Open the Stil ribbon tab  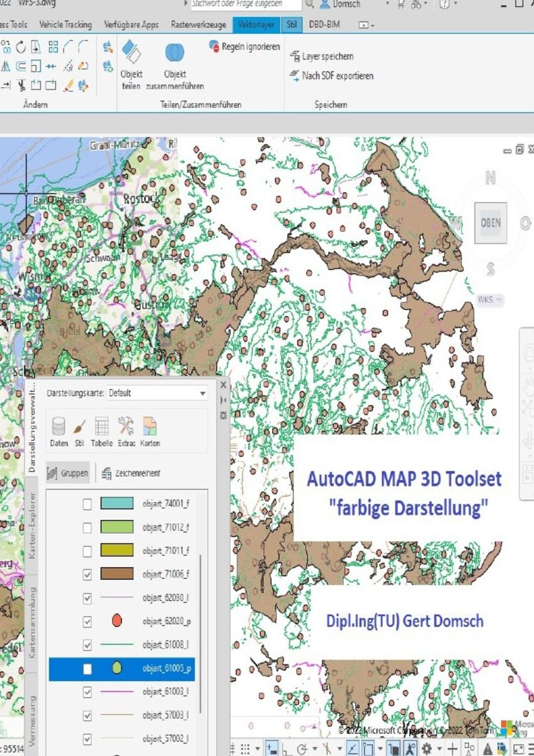tap(291, 25)
